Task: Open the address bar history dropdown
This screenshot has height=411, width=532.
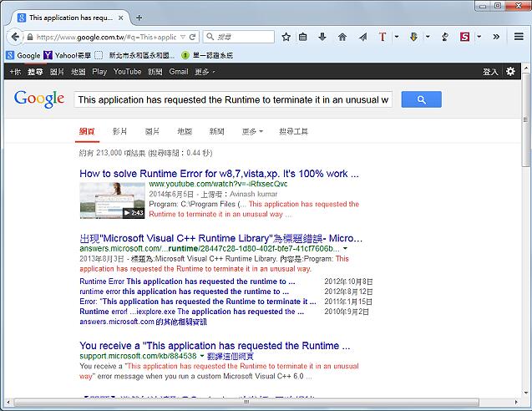Action: tap(183, 37)
